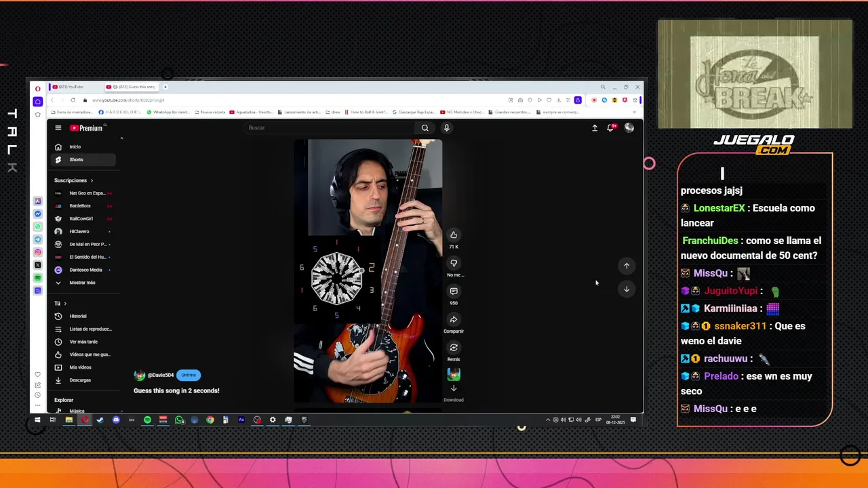The image size is (868, 488).
Task: Go to next short with down arrow
Action: [627, 289]
